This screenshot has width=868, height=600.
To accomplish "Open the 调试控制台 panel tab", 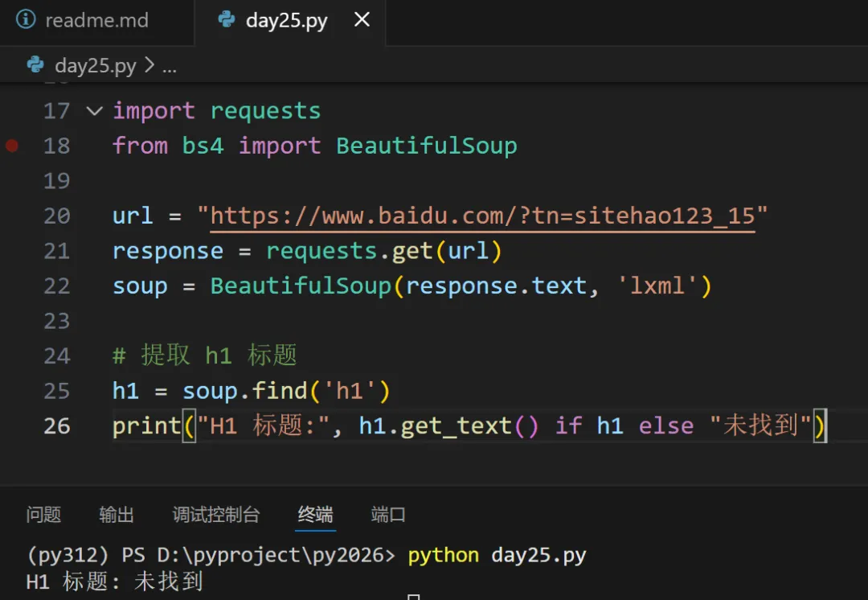I will click(216, 515).
